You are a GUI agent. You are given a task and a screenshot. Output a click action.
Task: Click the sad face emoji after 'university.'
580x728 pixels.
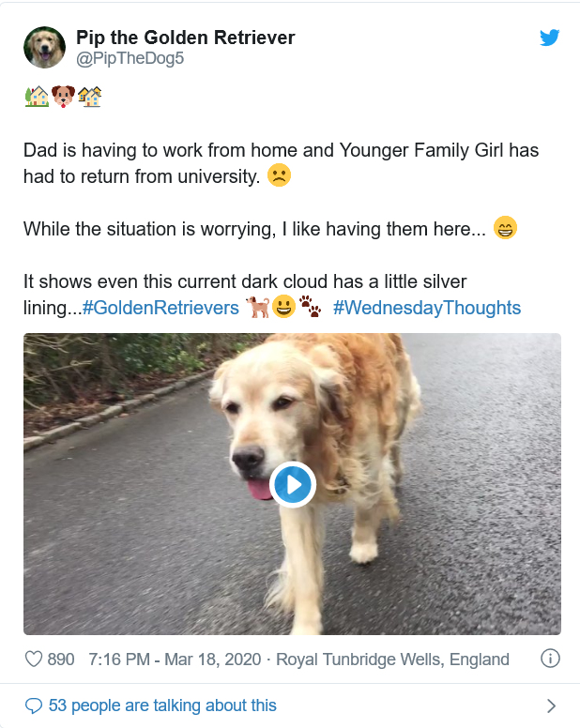coord(279,175)
